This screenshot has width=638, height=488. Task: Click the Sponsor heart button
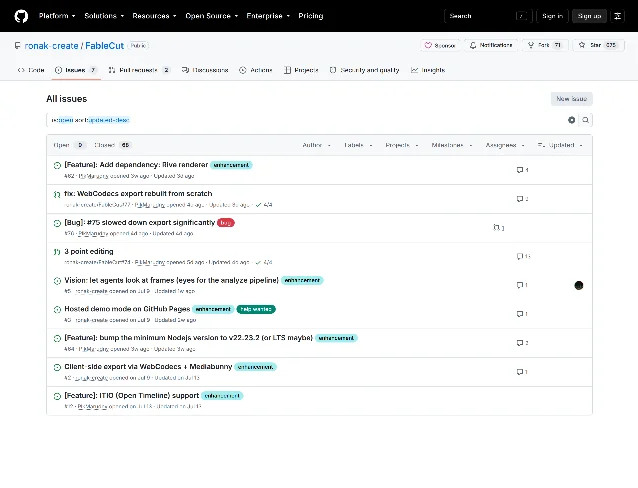(x=440, y=45)
